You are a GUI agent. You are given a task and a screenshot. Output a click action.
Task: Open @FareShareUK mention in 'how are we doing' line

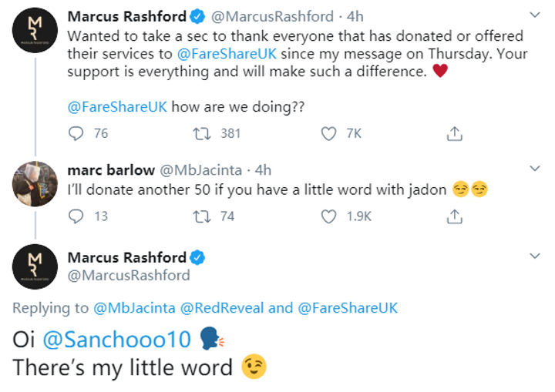(117, 107)
